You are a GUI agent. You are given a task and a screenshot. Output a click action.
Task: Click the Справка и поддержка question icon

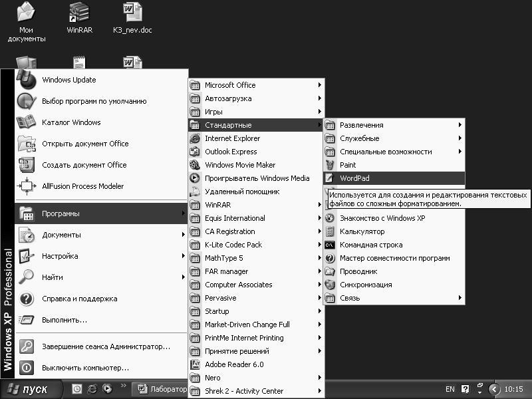click(x=27, y=299)
